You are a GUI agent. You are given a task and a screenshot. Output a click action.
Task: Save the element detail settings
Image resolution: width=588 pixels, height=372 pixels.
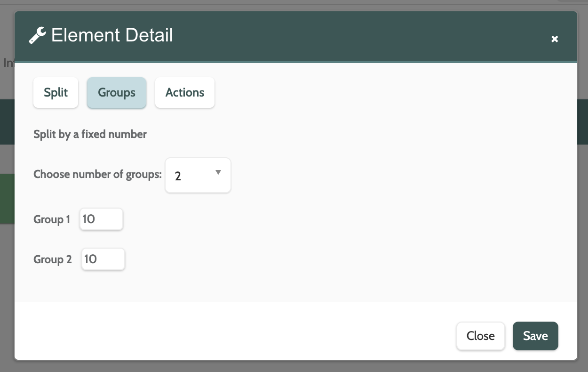pyautogui.click(x=535, y=336)
